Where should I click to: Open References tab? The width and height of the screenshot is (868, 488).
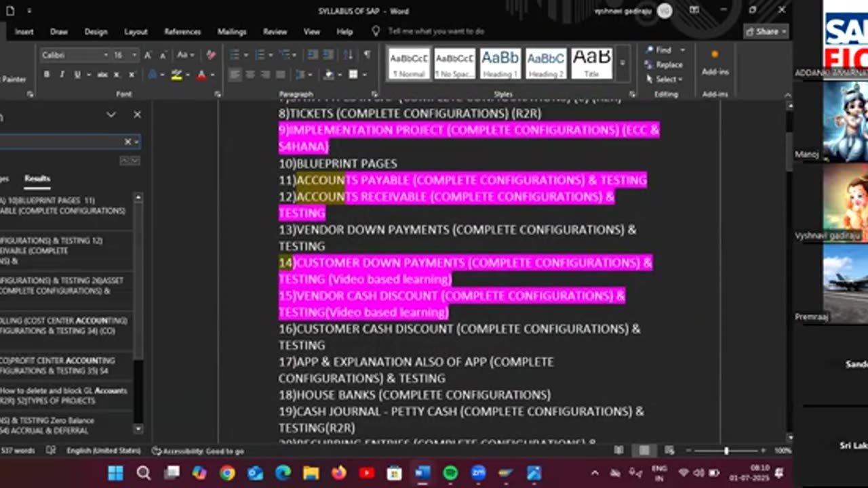[x=182, y=32]
